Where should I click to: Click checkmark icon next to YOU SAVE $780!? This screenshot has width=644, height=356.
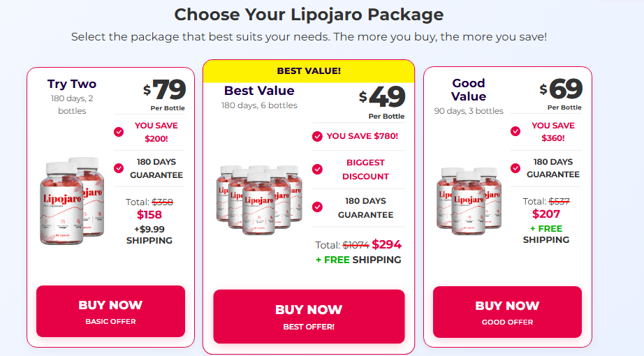pos(317,136)
